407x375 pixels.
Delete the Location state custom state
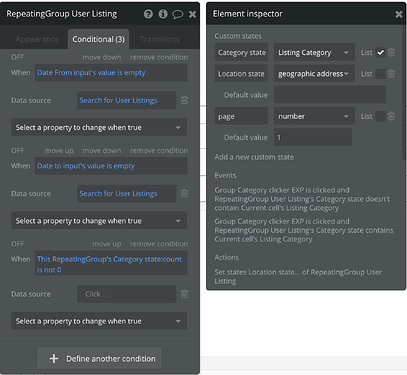point(392,74)
